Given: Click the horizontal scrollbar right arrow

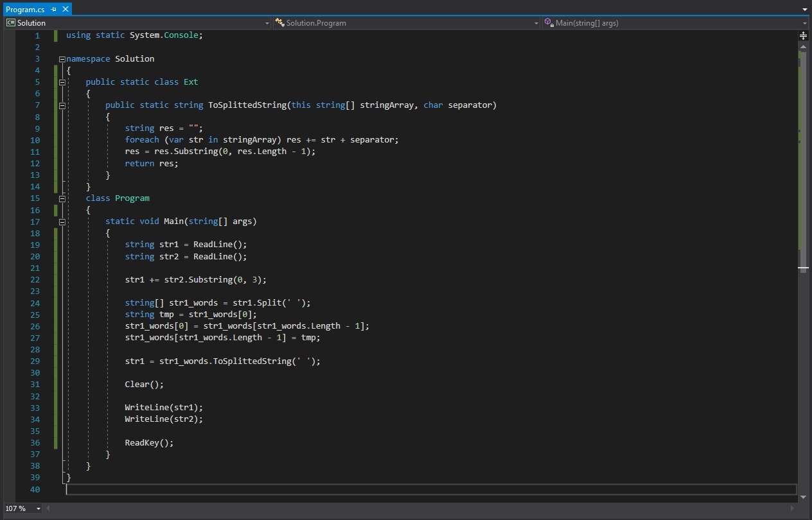Looking at the screenshot, I should [x=792, y=508].
